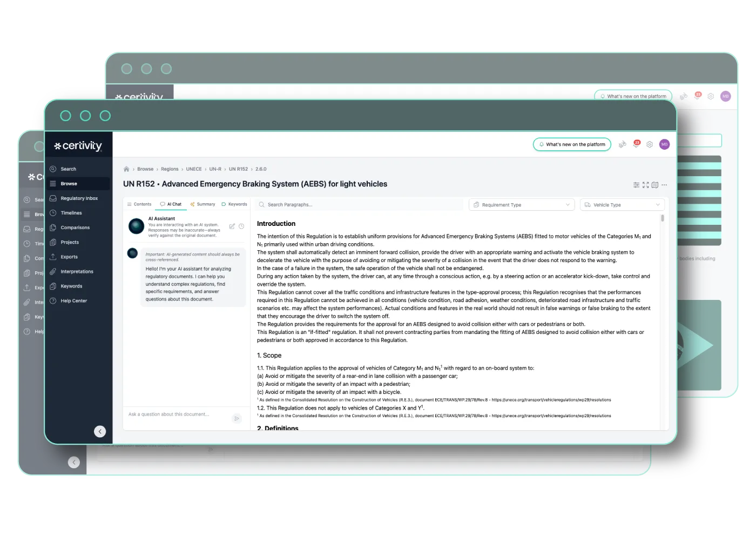The width and height of the screenshot is (756, 535).
Task: Open Timelines from the sidebar menu
Action: pos(71,213)
